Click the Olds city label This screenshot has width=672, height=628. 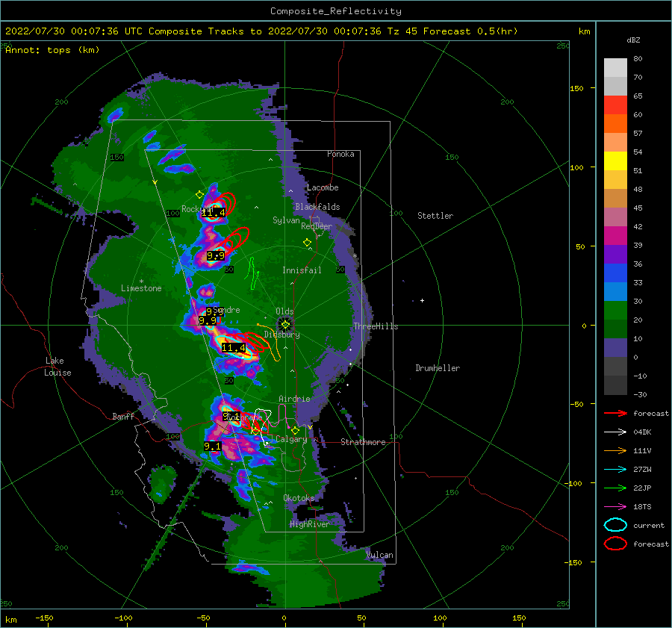pyautogui.click(x=284, y=311)
